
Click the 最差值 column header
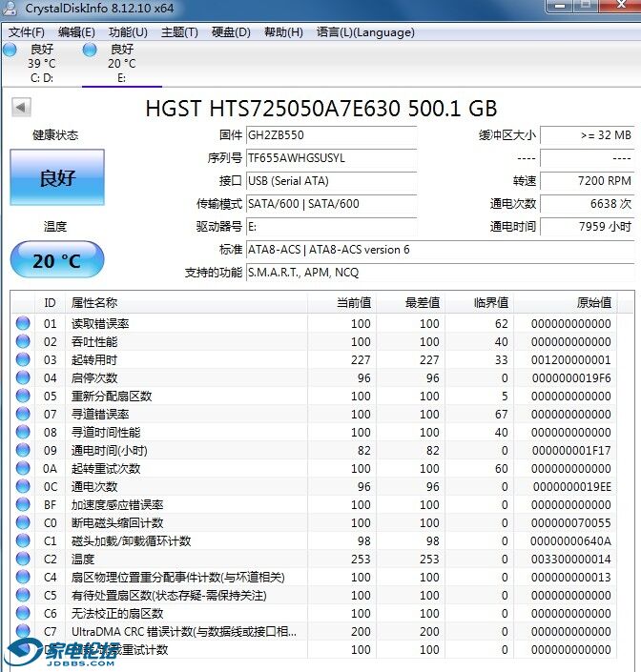pos(411,303)
